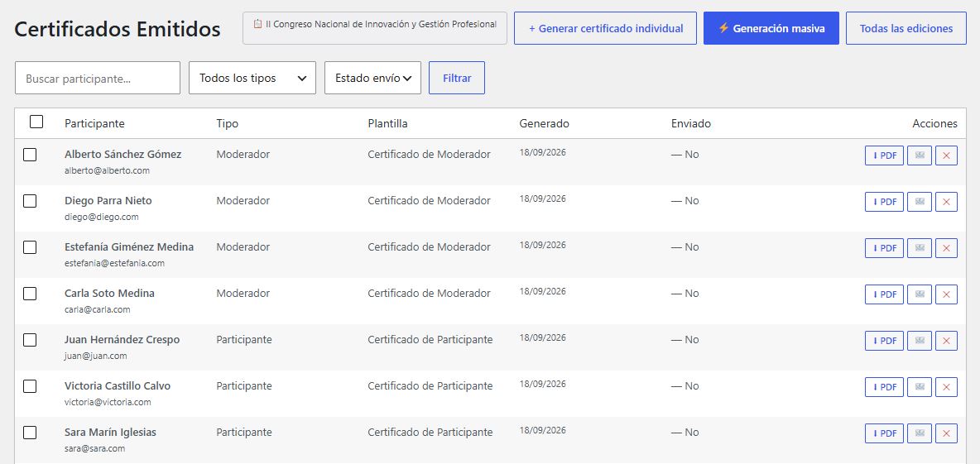Delete Estefanía Giménez Medina certificate
The width and height of the screenshot is (980, 464).
946,248
